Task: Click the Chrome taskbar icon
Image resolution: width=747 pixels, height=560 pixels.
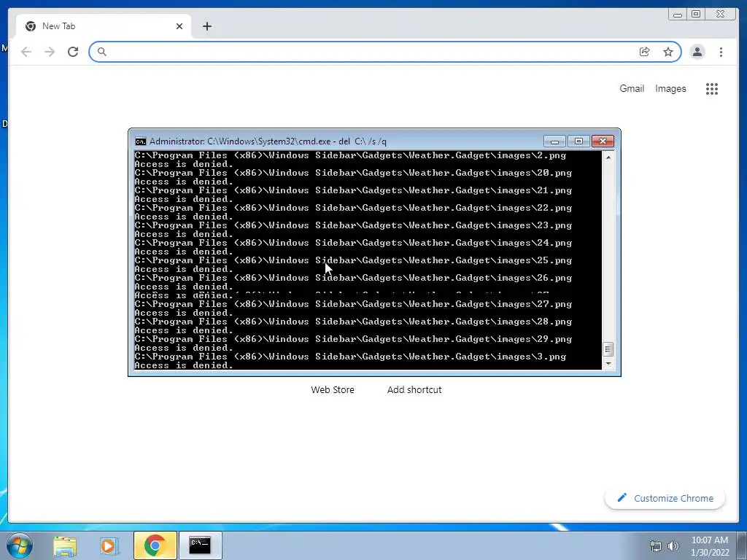Action: point(155,545)
